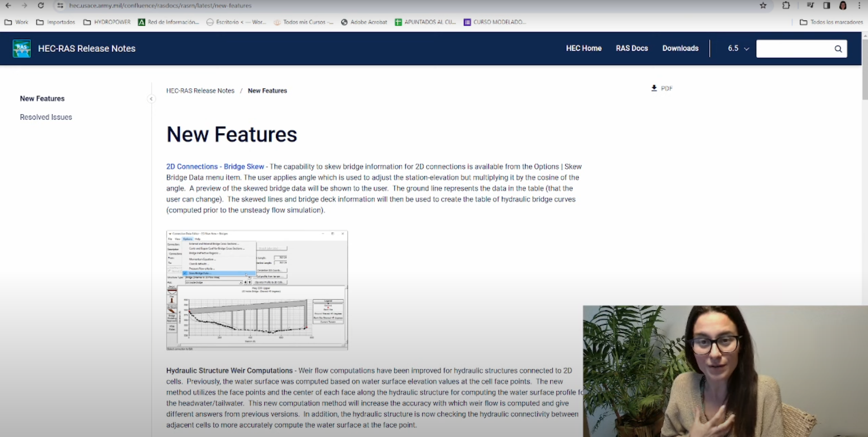Open the browser extensions puzzle icon
This screenshot has height=437, width=868.
[x=786, y=5]
